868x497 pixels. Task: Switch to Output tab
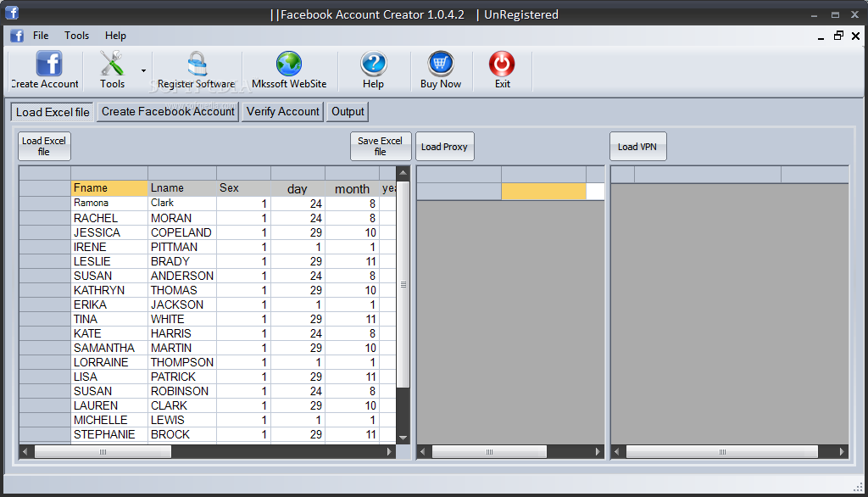point(348,111)
